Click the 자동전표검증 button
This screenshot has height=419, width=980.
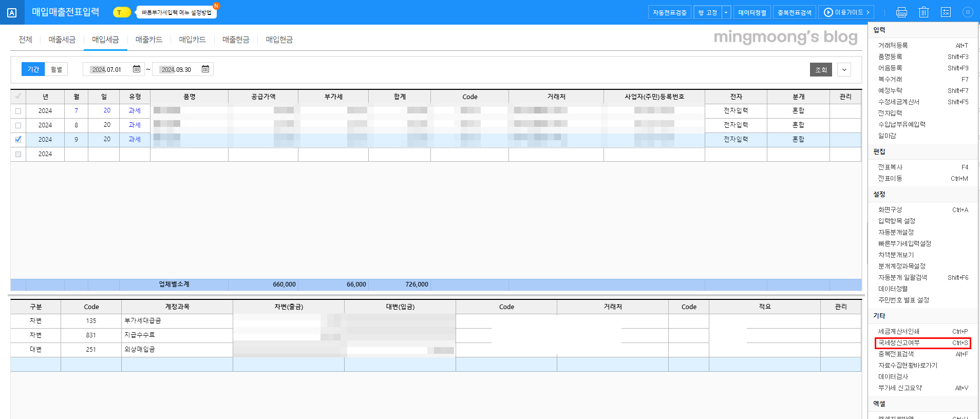pyautogui.click(x=670, y=12)
